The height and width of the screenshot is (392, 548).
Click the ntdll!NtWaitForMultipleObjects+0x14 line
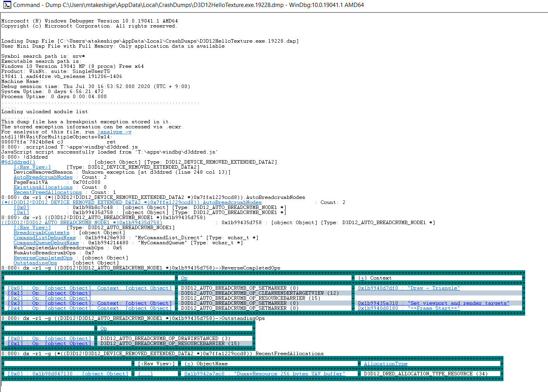(x=57, y=137)
